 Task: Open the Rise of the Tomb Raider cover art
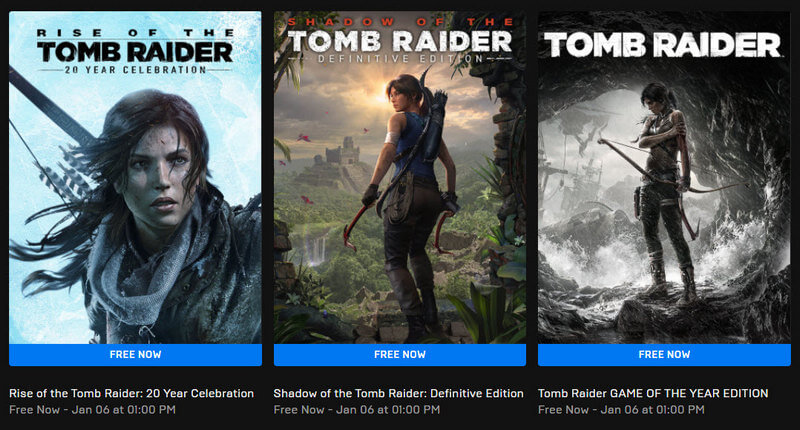click(135, 178)
